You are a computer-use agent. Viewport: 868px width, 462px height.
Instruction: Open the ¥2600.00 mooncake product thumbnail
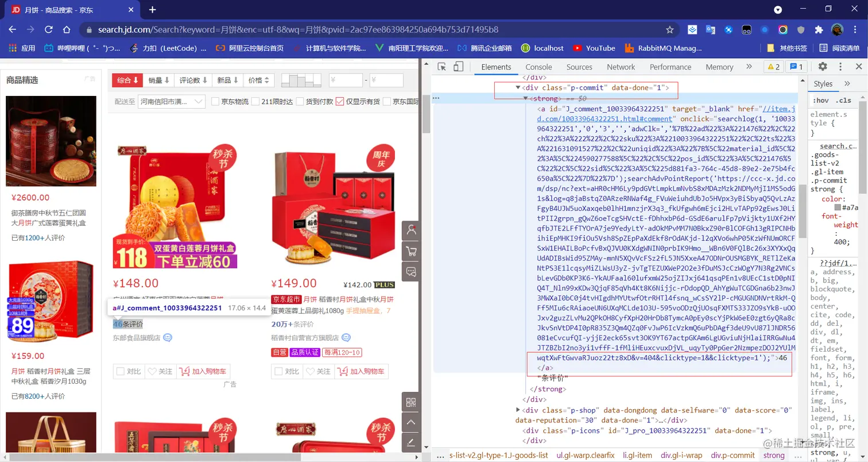point(51,141)
